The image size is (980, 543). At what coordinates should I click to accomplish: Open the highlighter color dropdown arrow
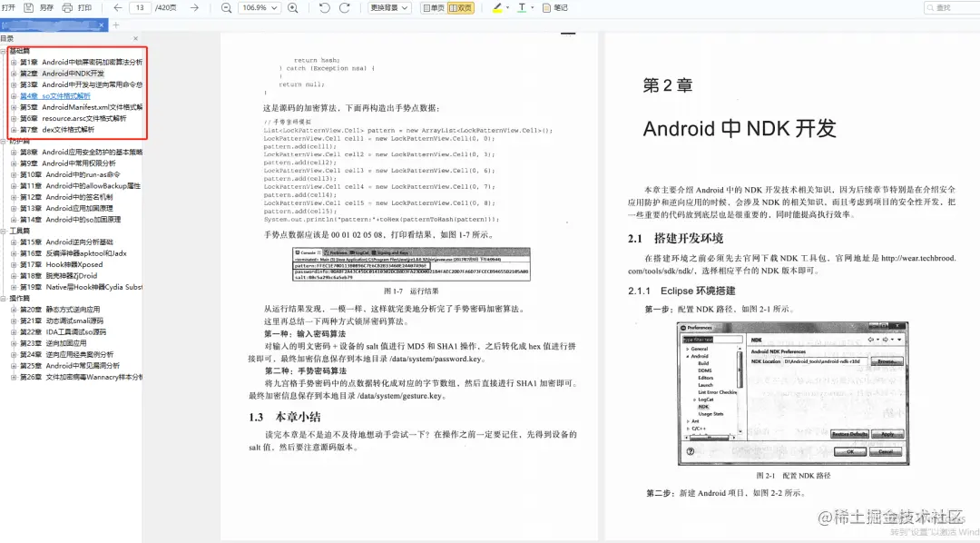[x=507, y=7]
